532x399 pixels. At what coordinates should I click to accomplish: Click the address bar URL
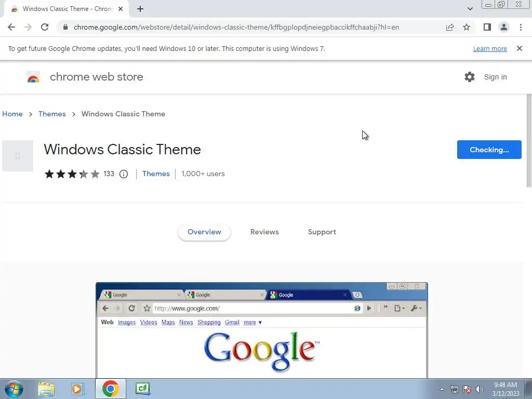pos(236,27)
